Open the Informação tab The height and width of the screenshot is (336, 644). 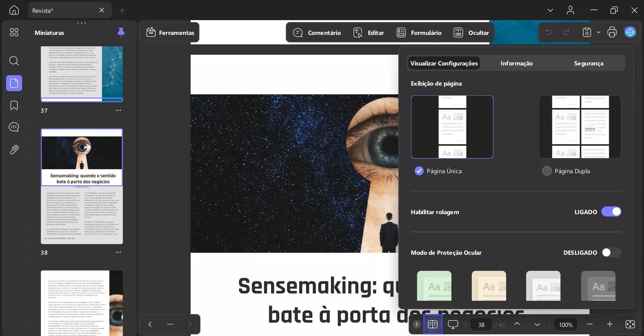516,63
